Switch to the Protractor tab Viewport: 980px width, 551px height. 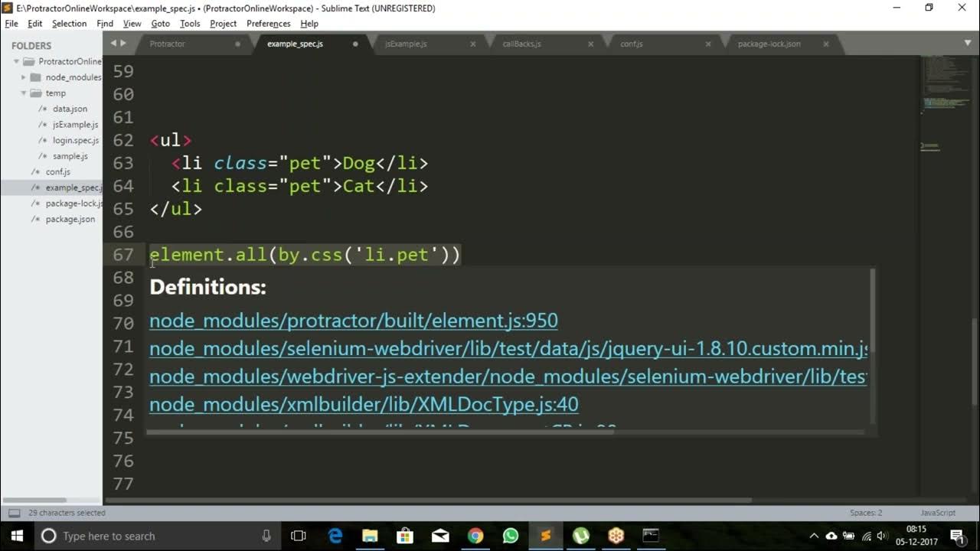[x=168, y=44]
